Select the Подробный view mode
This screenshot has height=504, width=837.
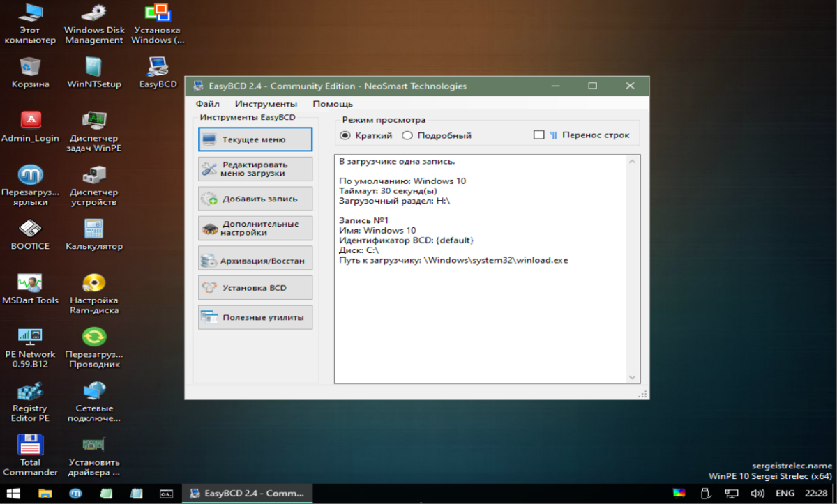tap(437, 135)
